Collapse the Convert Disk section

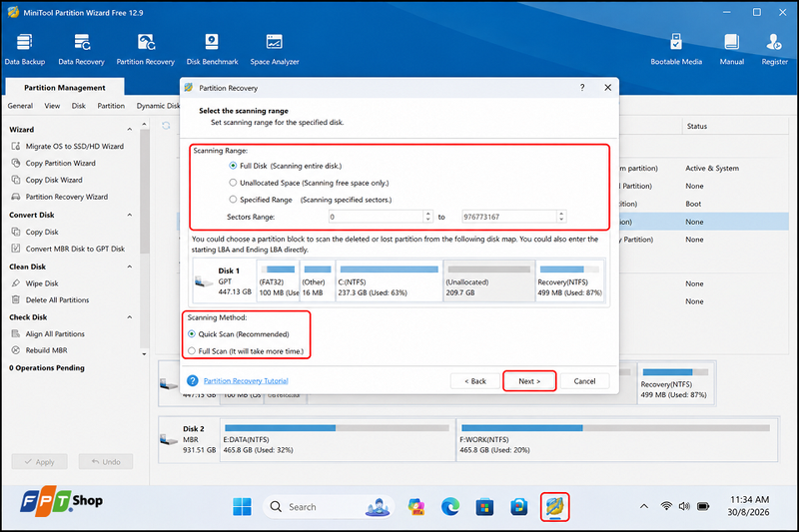pyautogui.click(x=130, y=215)
